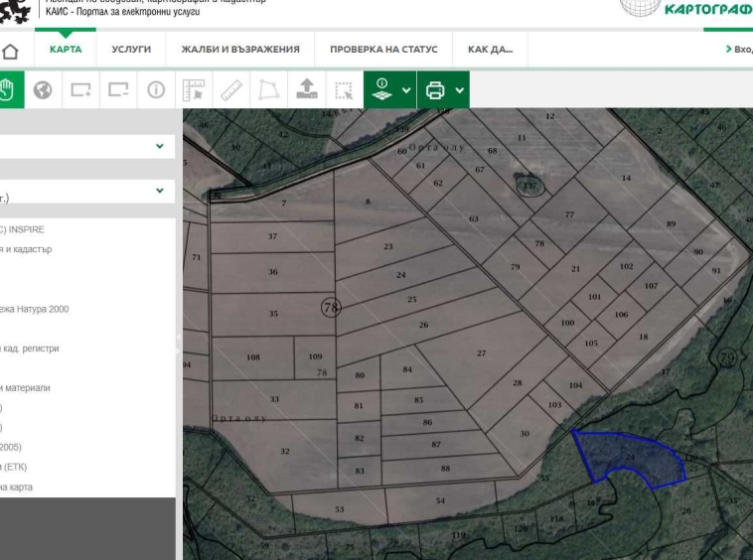Activate the zoom in rectangle tool
This screenshot has width=753, height=560.
click(80, 89)
